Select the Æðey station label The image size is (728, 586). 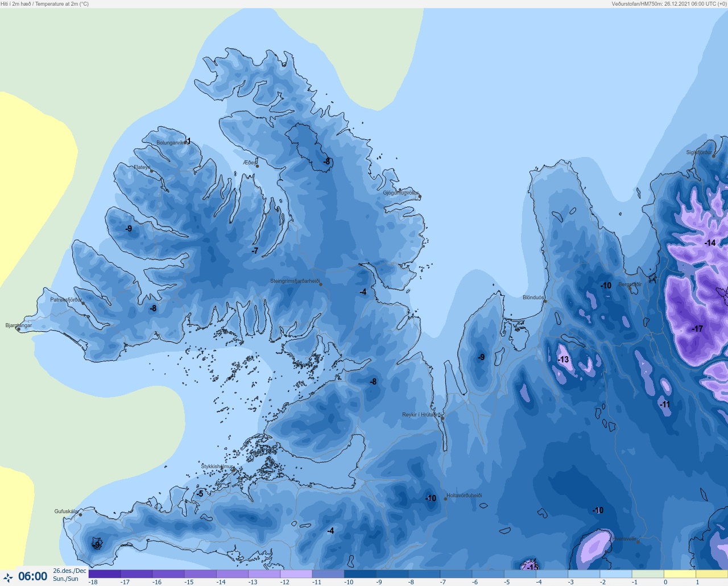[x=250, y=163]
